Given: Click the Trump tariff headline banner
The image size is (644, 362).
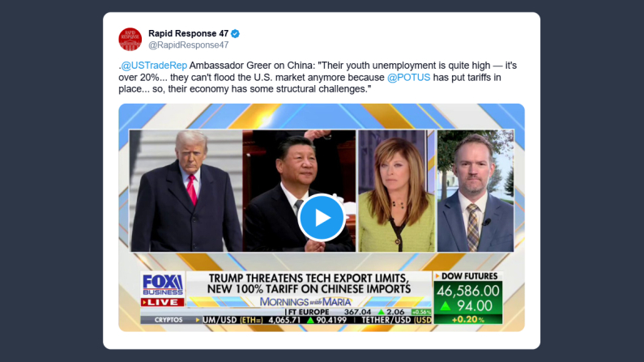Looking at the screenshot, I should coord(309,283).
